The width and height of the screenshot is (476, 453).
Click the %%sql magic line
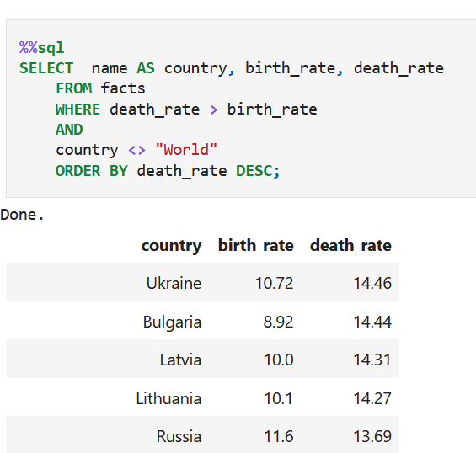[x=41, y=48]
